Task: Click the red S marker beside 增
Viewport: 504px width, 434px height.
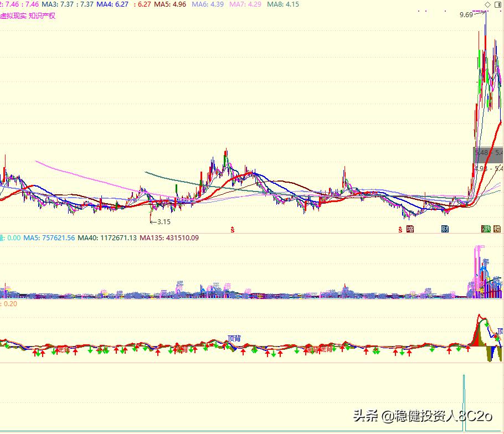Action: [x=400, y=229]
